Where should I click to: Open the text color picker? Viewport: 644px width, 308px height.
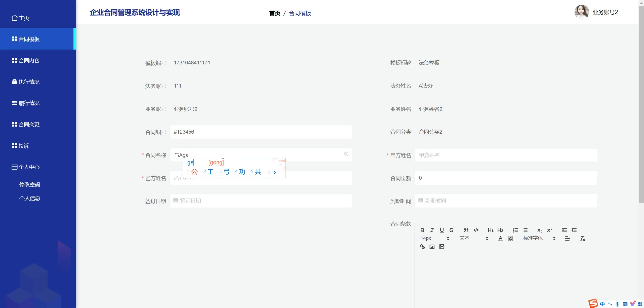click(501, 238)
